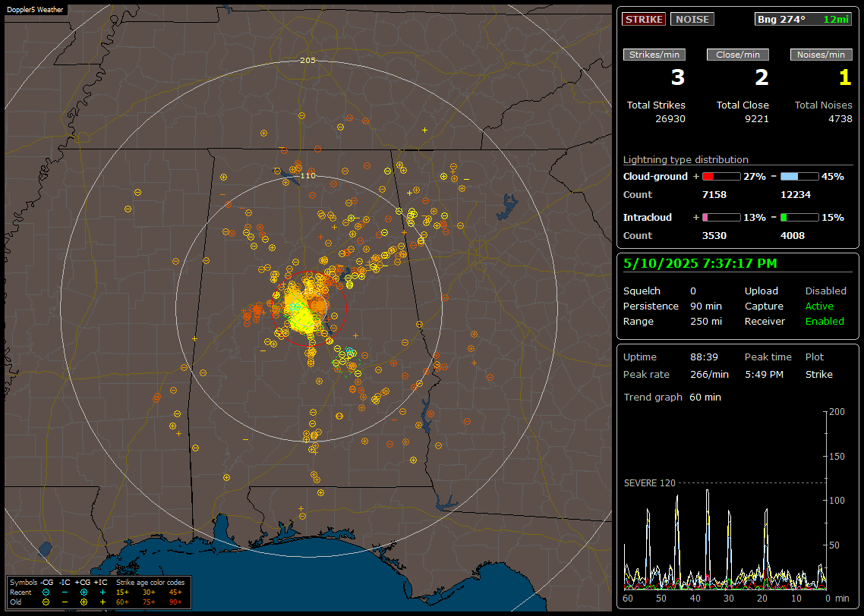Click the green dashed square map marker
This screenshot has height=616, width=864.
pyautogui.click(x=347, y=363)
